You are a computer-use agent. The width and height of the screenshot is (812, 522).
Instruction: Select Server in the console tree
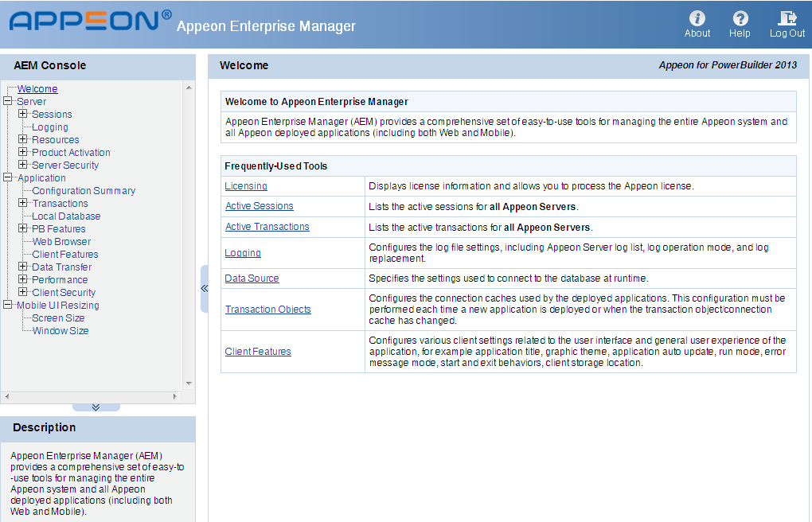click(x=32, y=102)
